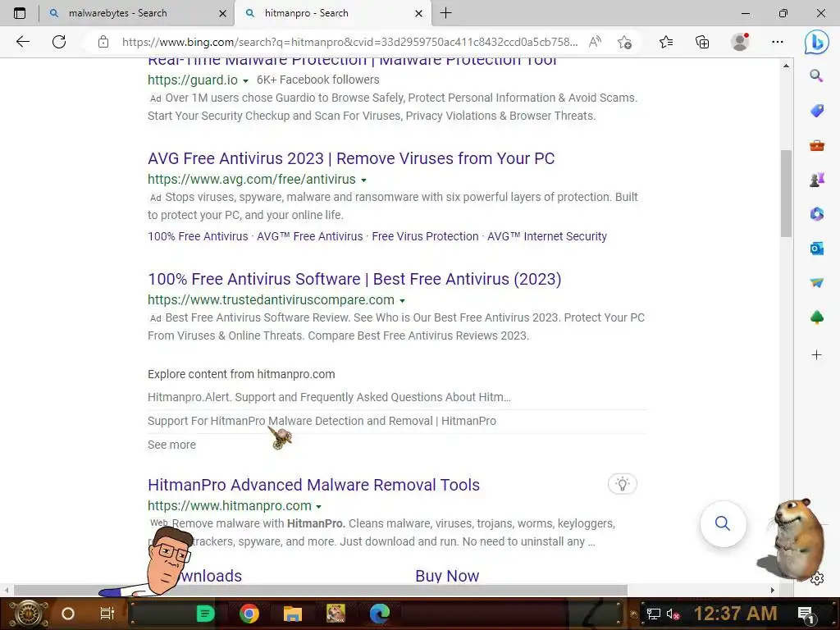
Task: Expand the hitmanpro.com URL dropdown arrow
Action: pyautogui.click(x=319, y=506)
